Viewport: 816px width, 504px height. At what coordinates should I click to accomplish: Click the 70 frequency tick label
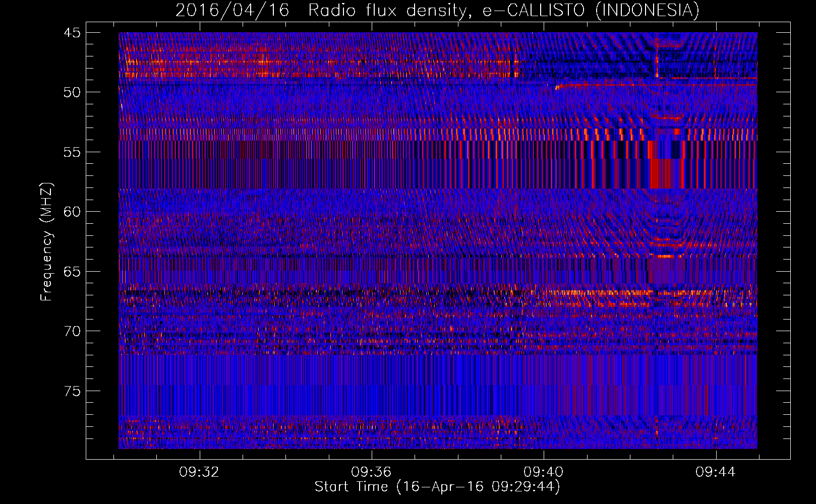(72, 331)
